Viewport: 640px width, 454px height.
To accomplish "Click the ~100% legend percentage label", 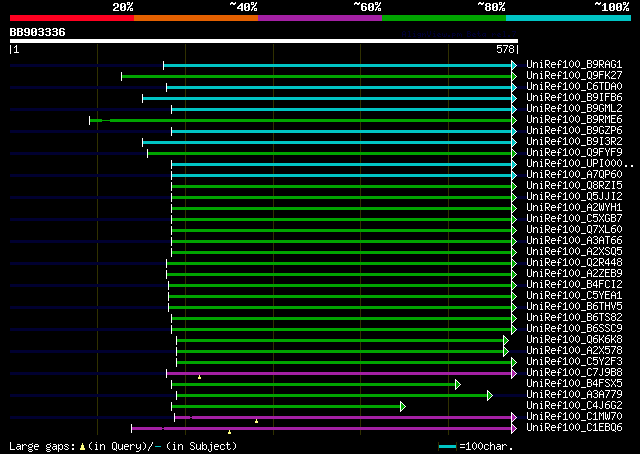I will pyautogui.click(x=612, y=7).
